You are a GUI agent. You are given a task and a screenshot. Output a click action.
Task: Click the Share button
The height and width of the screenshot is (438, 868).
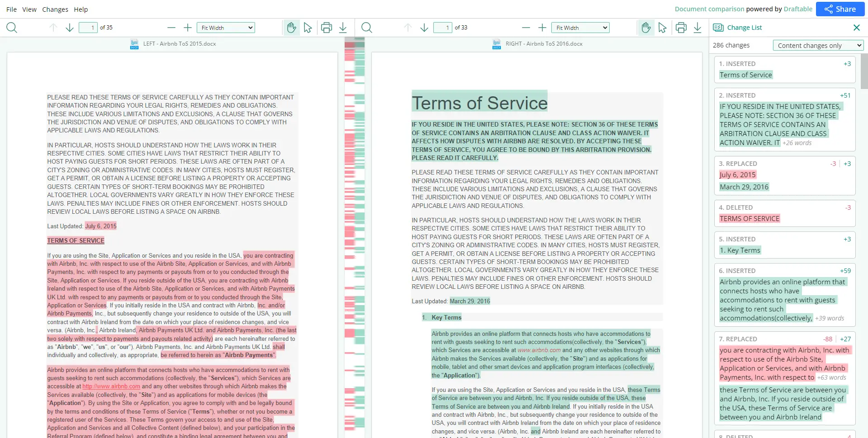coord(840,9)
